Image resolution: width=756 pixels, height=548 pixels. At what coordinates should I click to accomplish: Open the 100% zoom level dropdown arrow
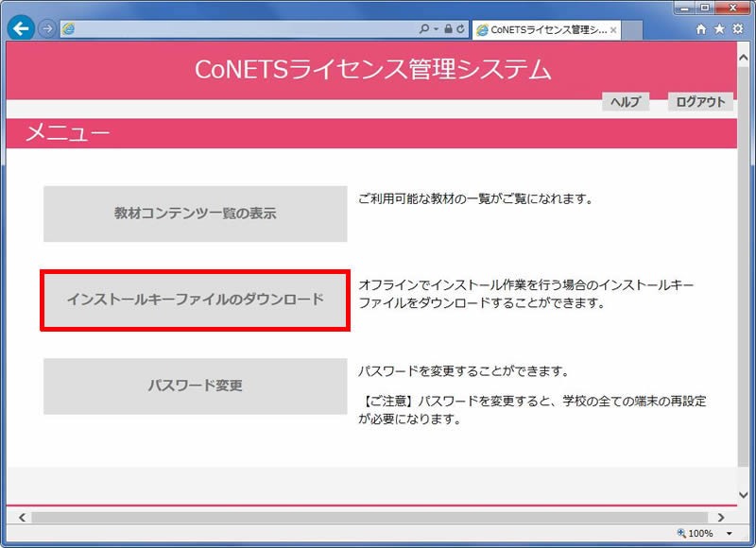tap(730, 533)
